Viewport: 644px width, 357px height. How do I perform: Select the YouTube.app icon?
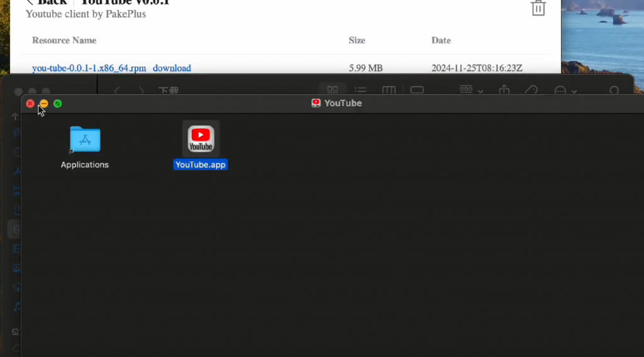201,138
